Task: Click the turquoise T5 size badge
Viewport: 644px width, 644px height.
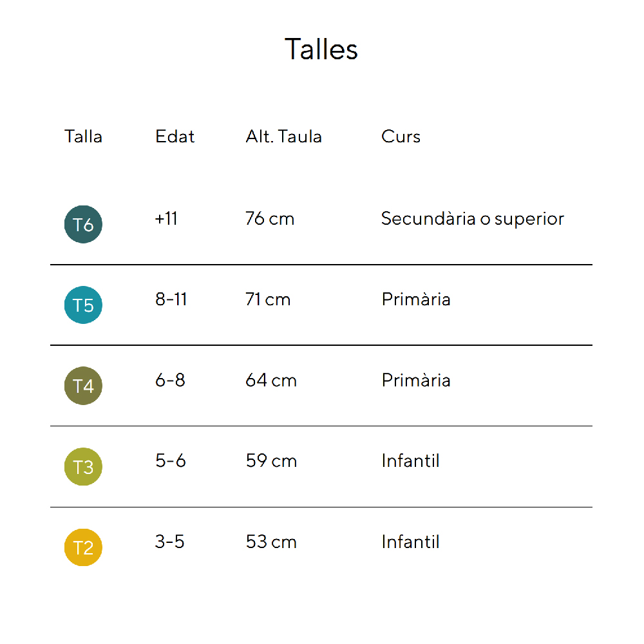Action: [83, 305]
